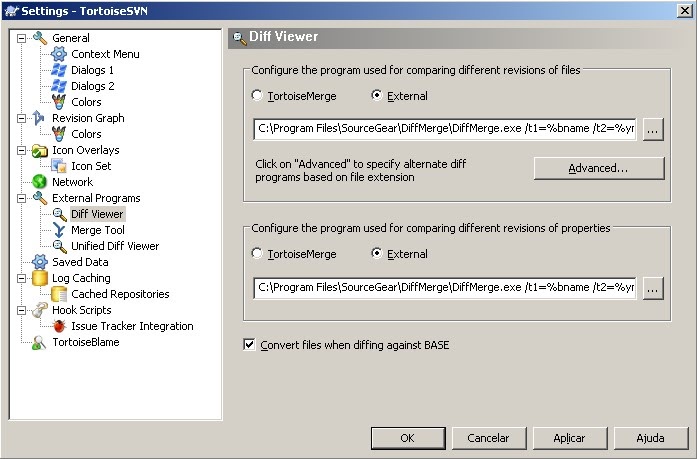Collapse the Log Caching tree node

(21, 278)
